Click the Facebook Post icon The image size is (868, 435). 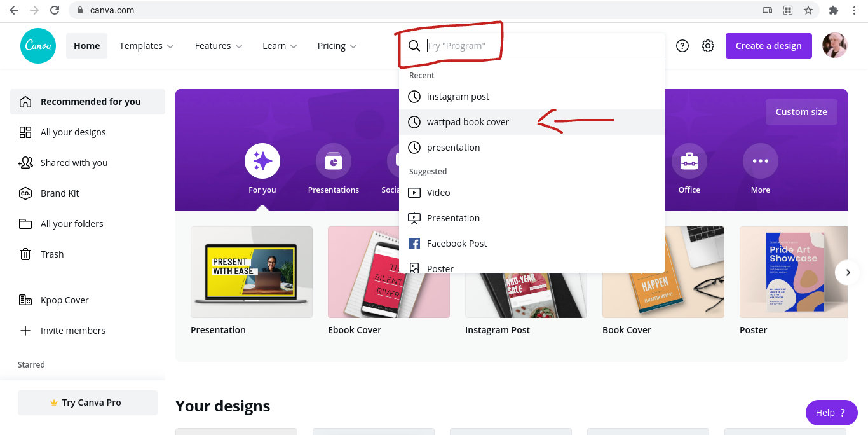[x=414, y=244]
